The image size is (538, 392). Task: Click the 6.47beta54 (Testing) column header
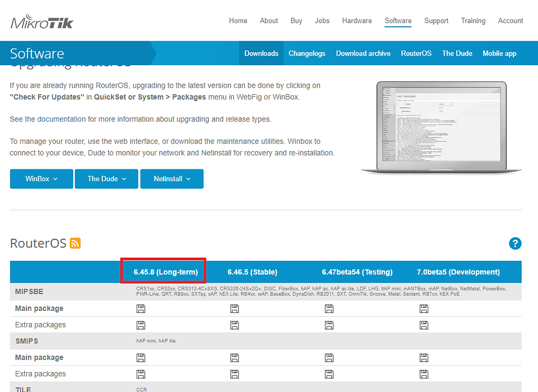pyautogui.click(x=357, y=272)
